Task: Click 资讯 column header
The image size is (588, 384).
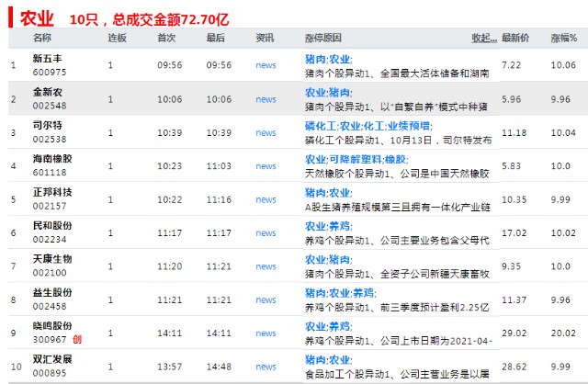Action: click(265, 38)
